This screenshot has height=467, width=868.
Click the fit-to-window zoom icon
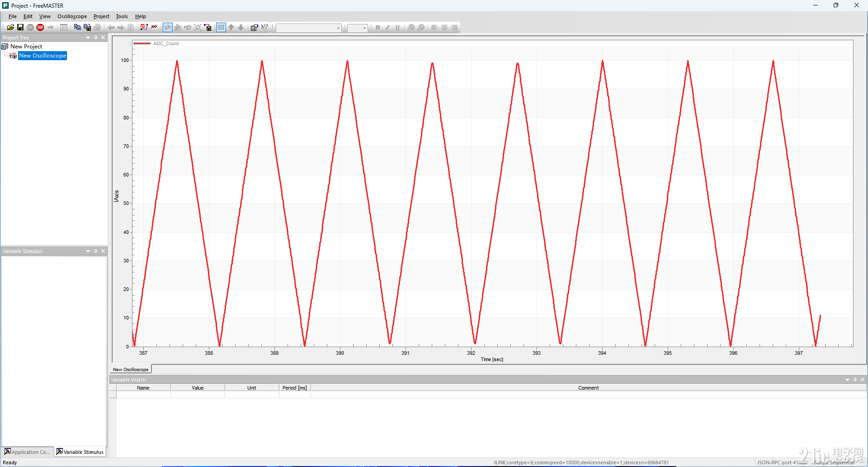198,28
